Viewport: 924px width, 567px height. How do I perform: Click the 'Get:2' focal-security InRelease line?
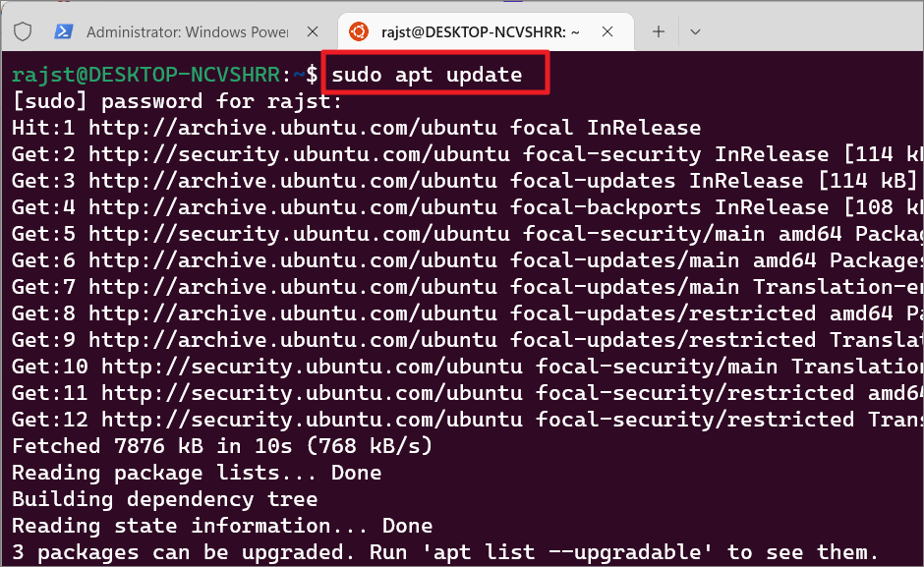pyautogui.click(x=467, y=154)
